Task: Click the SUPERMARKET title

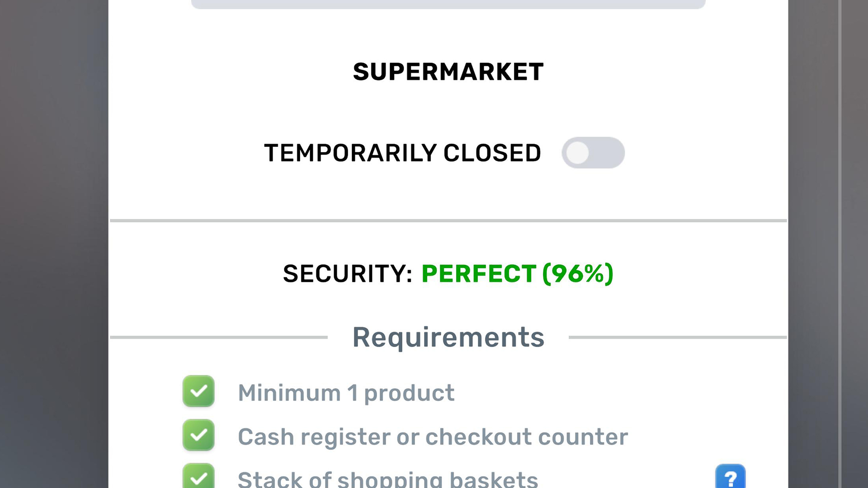Action: click(448, 72)
